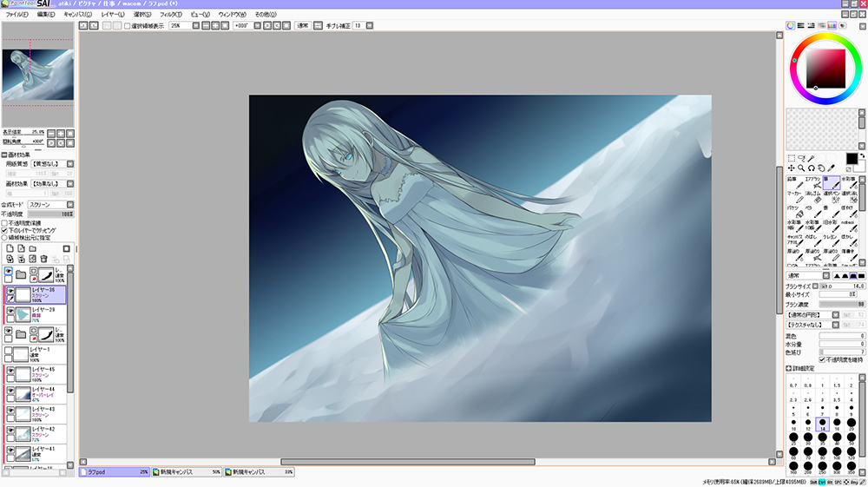The width and height of the screenshot is (868, 487).
Task: Hide レイヤー29 with its eye icon
Action: coord(10,311)
